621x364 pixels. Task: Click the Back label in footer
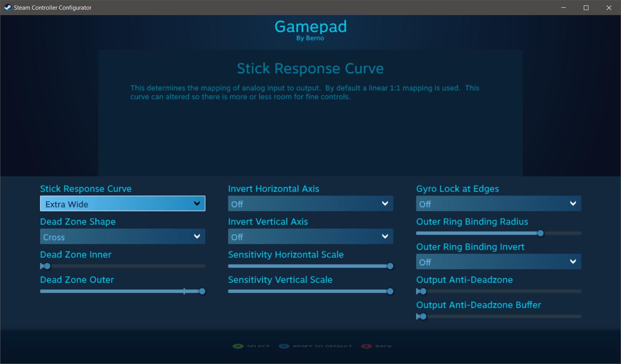(x=384, y=346)
